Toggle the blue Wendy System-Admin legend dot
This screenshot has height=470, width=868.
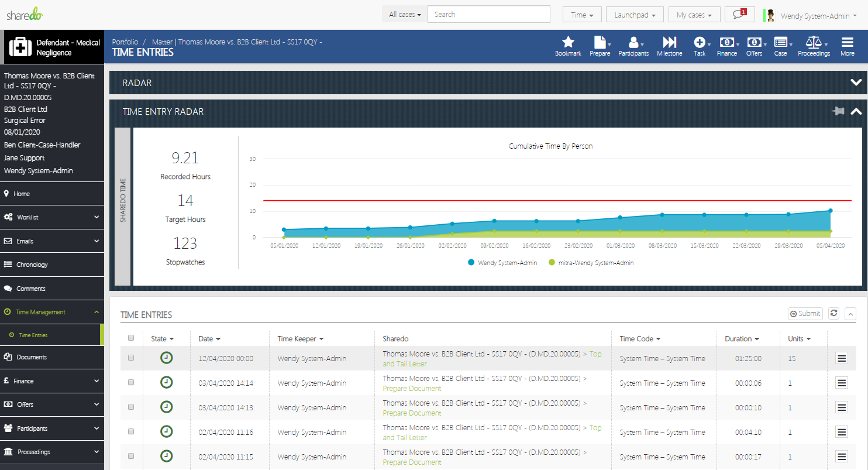click(471, 263)
